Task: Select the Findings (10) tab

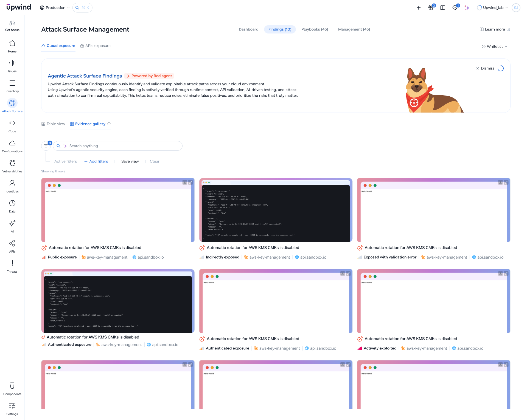Action: pyautogui.click(x=280, y=29)
